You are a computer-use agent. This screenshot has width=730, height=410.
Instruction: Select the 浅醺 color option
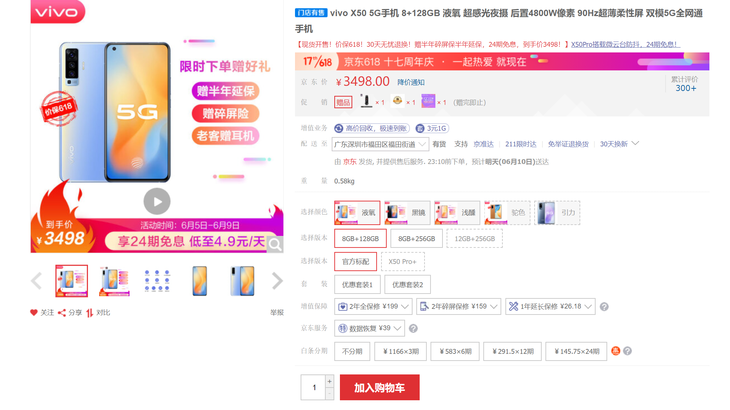pos(457,213)
